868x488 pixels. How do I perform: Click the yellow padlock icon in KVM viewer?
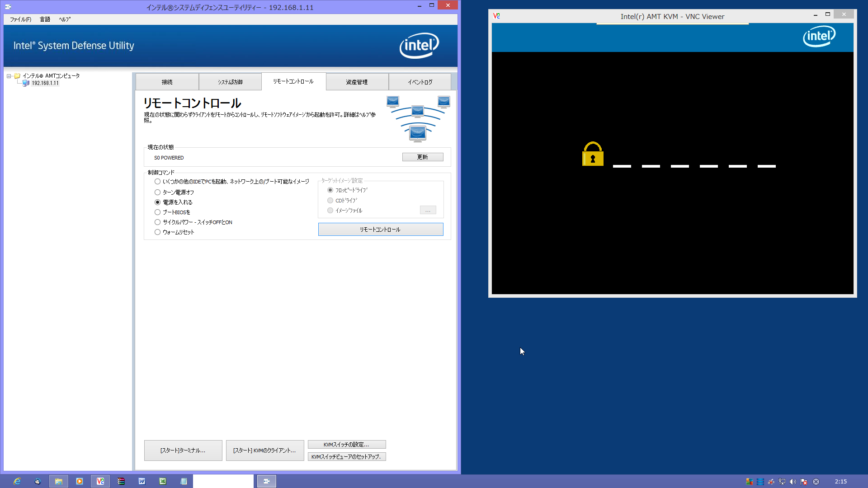click(593, 155)
